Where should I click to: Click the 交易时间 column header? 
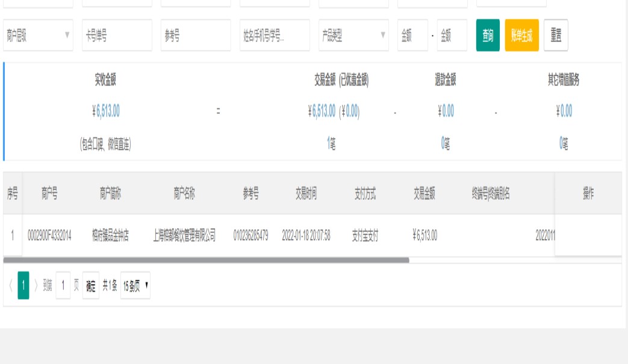[306, 193]
